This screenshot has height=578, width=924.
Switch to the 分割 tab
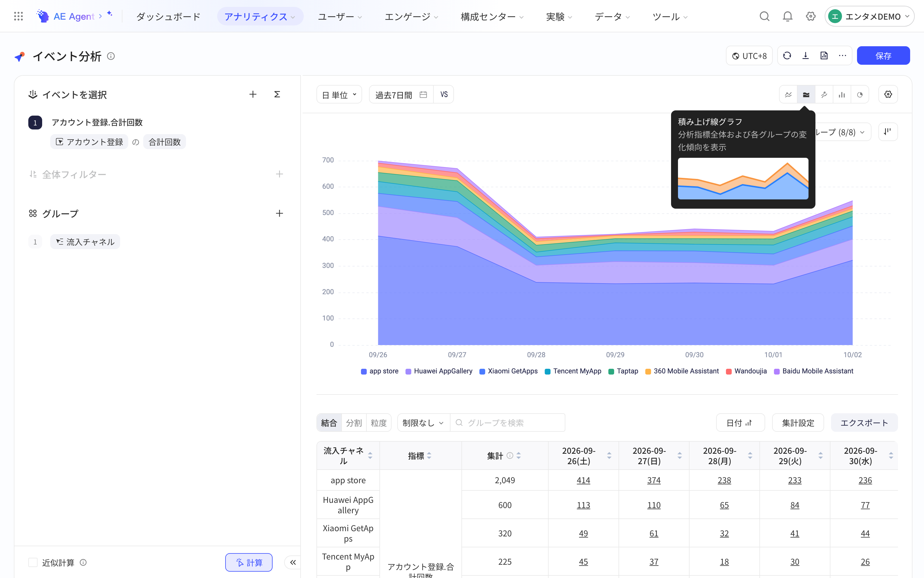353,423
